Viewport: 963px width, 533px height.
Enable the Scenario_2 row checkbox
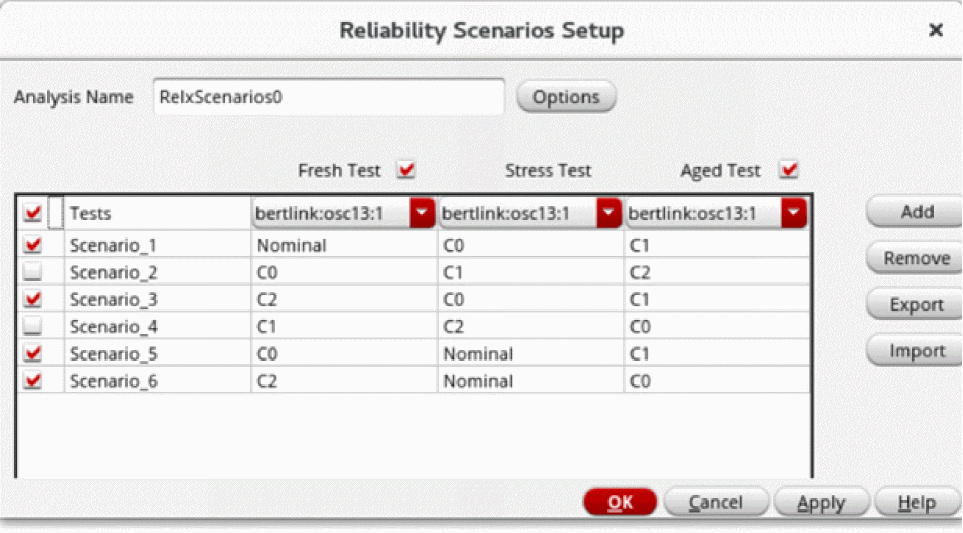tap(33, 272)
